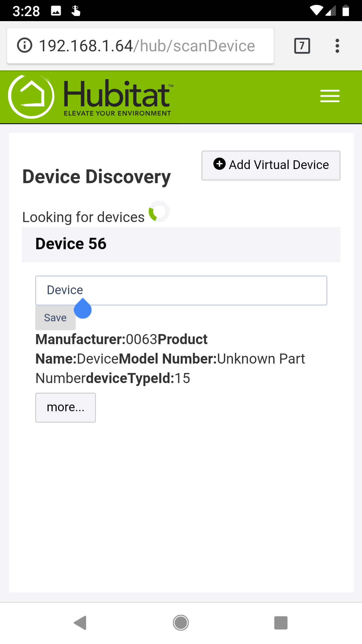Tap the site info icon in address bar

coord(25,46)
